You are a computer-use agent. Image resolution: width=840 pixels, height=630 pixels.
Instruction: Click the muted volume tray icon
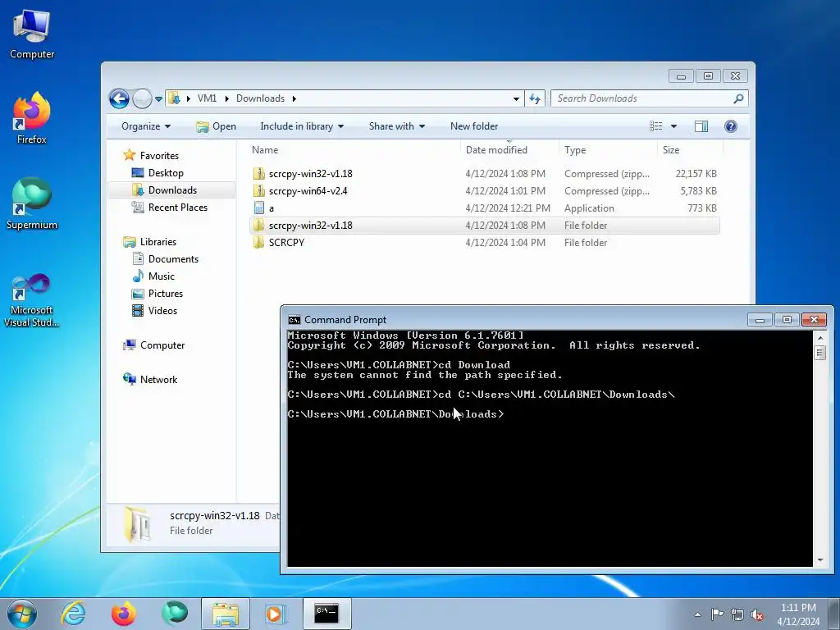pos(757,614)
